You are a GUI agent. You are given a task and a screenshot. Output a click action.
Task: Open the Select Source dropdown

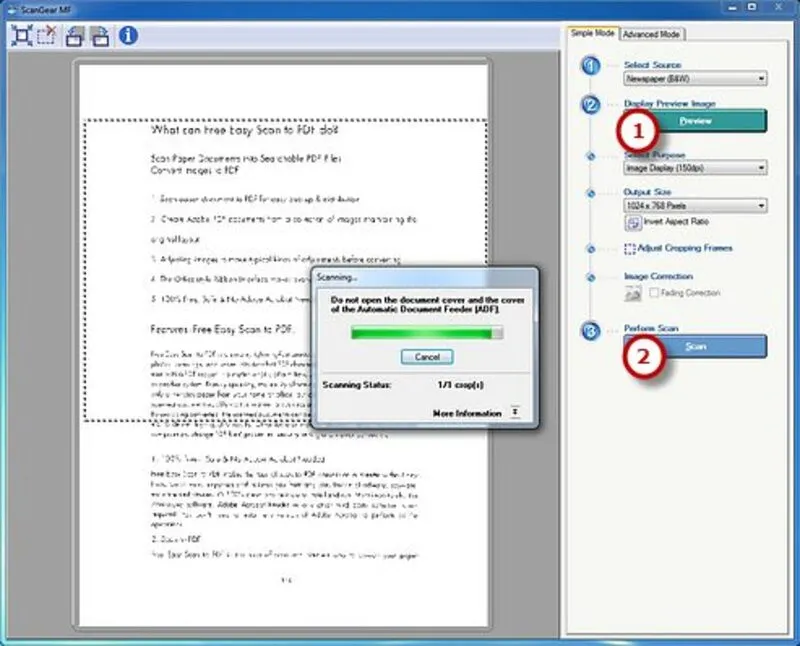(695, 77)
